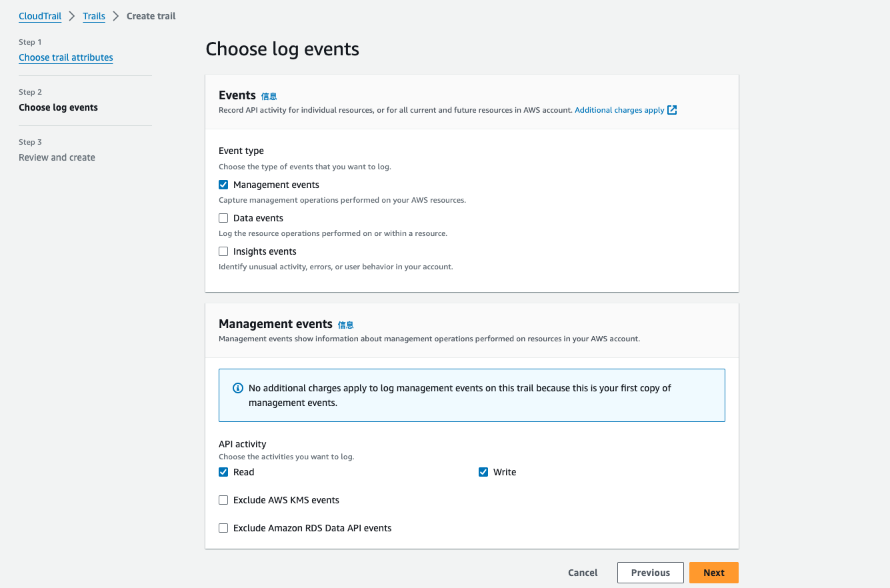Open the CloudTrail breadcrumb link
Viewport: 890px width, 588px height.
pos(40,16)
